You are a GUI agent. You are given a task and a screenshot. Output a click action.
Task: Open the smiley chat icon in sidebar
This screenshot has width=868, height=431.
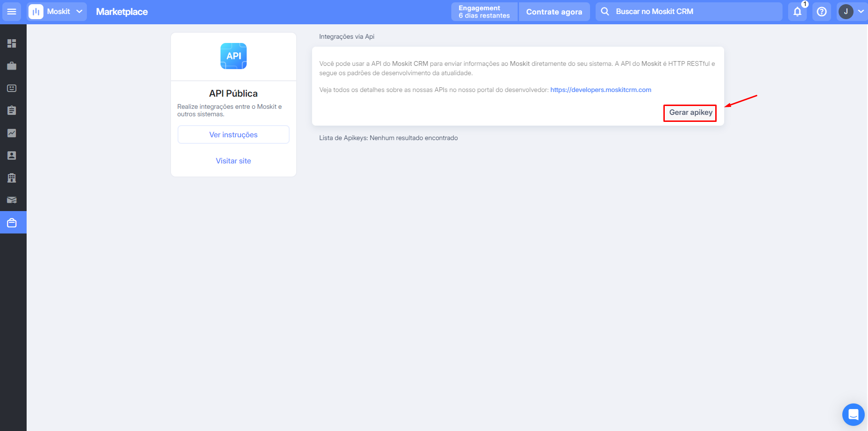[x=12, y=88]
